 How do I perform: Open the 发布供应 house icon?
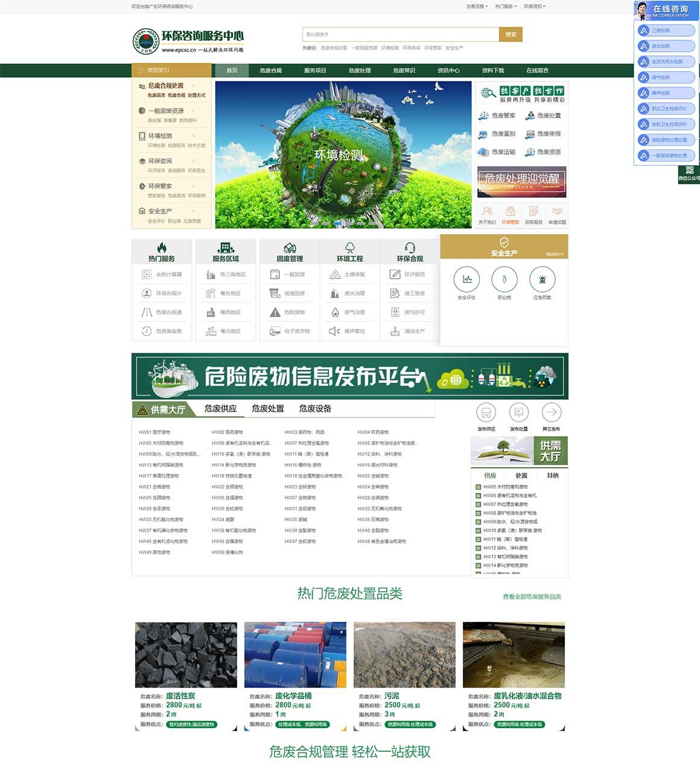point(486,413)
